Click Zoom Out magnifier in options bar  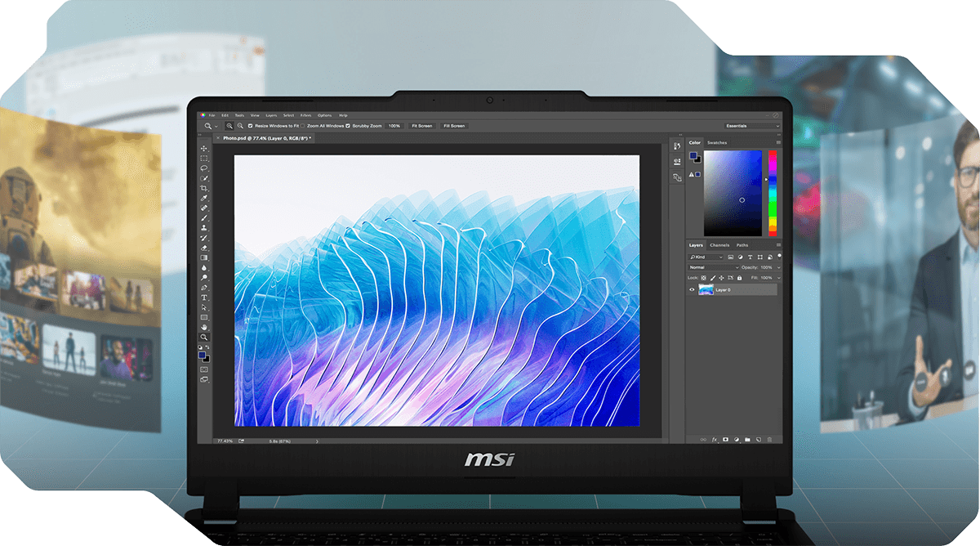tap(240, 126)
